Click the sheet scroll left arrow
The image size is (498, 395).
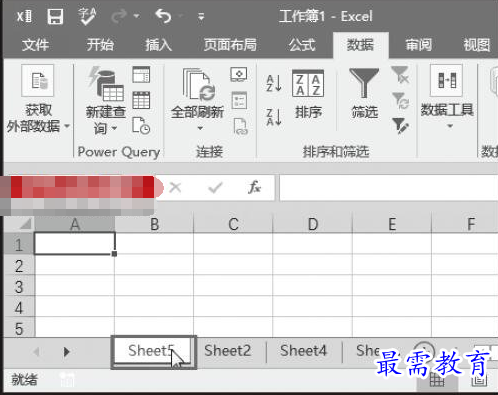pyautogui.click(x=37, y=351)
